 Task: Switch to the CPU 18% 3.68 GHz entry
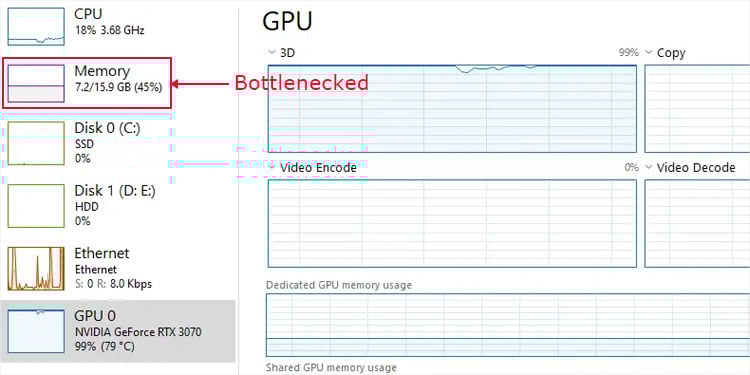point(109,22)
